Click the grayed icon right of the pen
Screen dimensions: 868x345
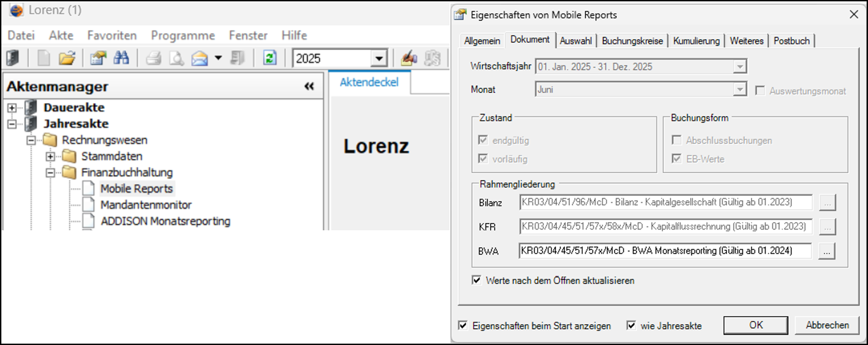pyautogui.click(x=432, y=58)
